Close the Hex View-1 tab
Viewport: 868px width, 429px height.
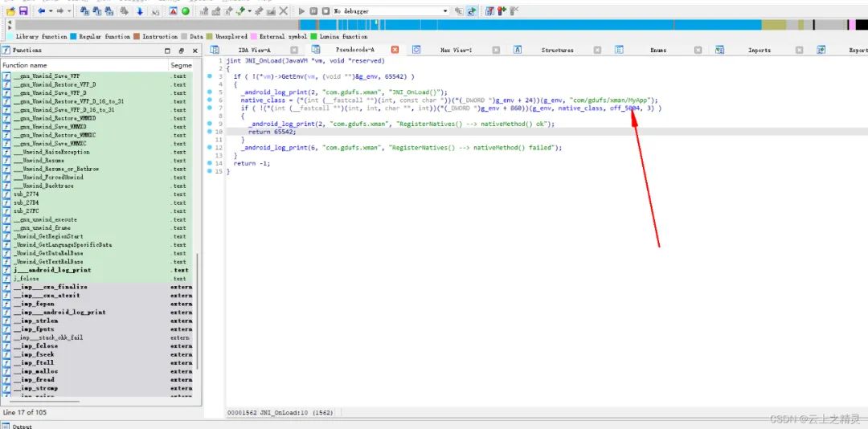[x=496, y=50]
